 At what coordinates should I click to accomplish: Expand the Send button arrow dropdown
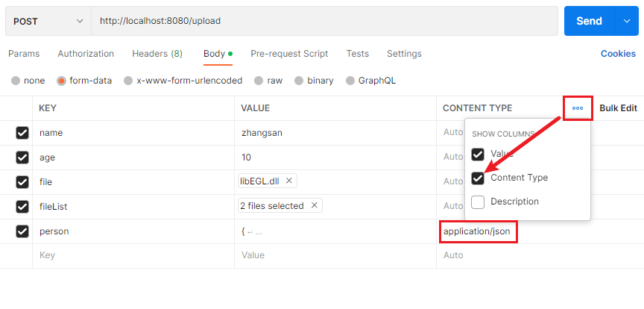click(625, 21)
